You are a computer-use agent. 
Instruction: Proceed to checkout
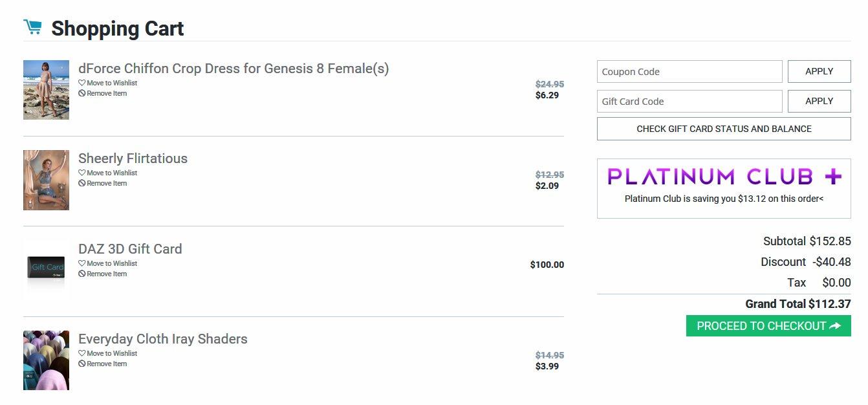tap(768, 326)
